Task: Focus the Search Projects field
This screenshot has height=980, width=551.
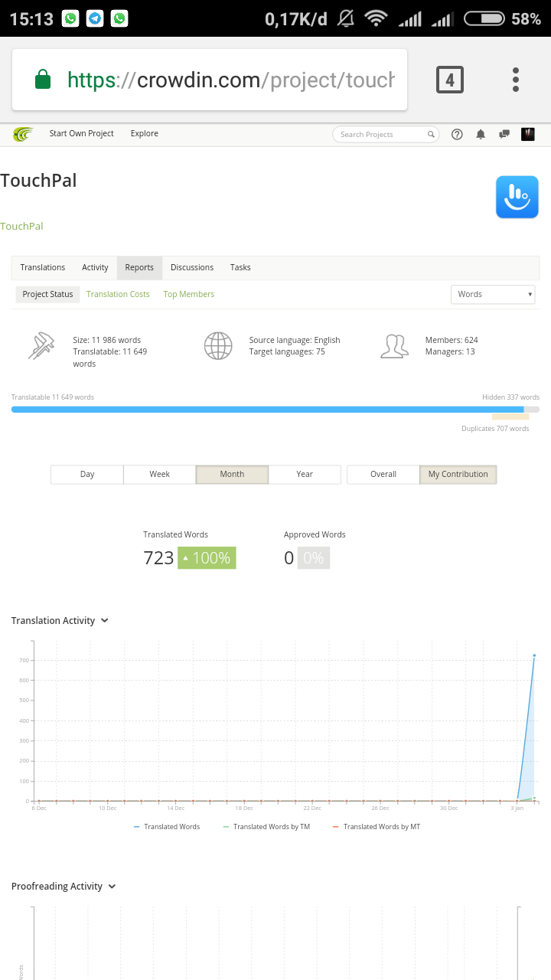Action: pos(386,134)
